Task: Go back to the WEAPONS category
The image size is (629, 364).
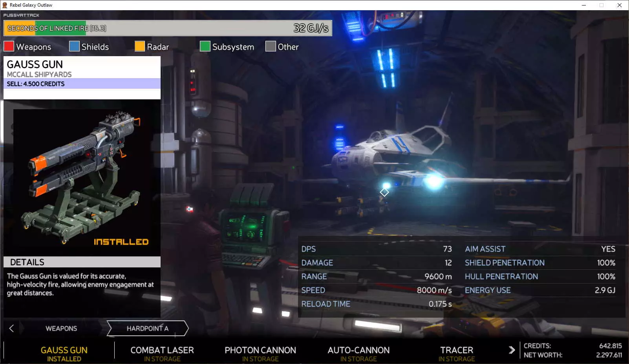Action: 61,328
